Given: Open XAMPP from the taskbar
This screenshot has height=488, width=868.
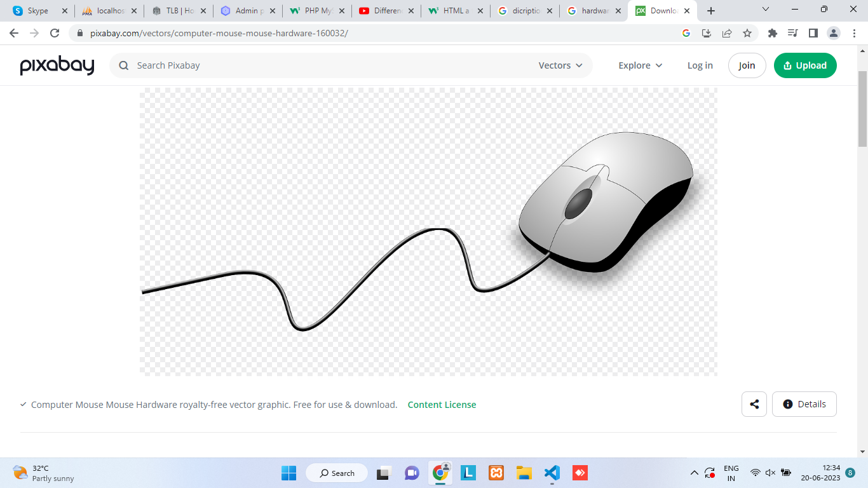Looking at the screenshot, I should (496, 473).
